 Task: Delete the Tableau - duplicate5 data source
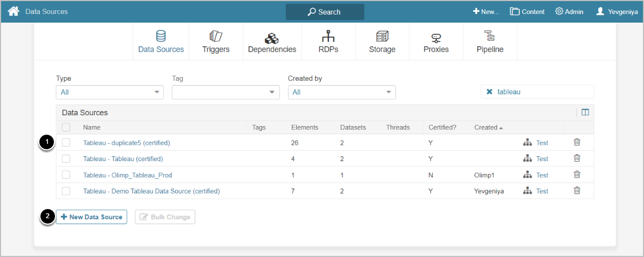577,142
